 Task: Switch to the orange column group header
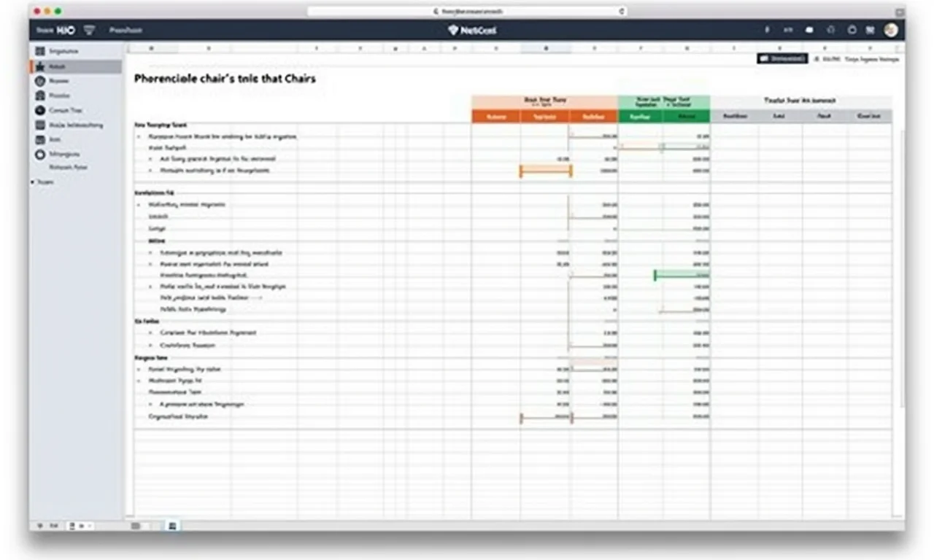[x=546, y=101]
